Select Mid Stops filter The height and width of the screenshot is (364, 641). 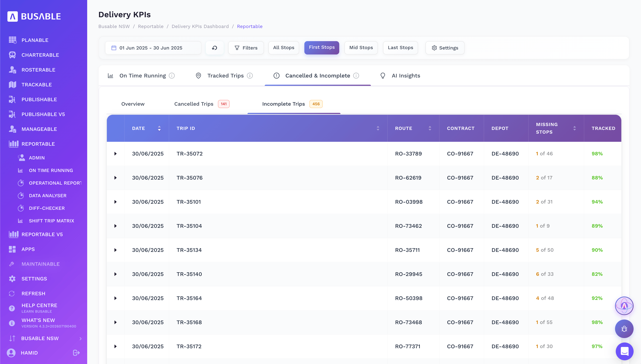(361, 47)
